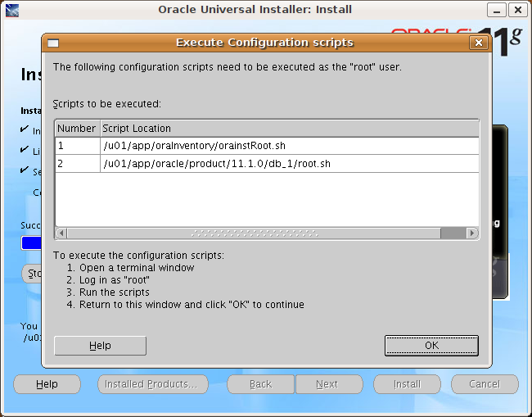Click the Number column header
The height and width of the screenshot is (417, 532).
(x=78, y=129)
